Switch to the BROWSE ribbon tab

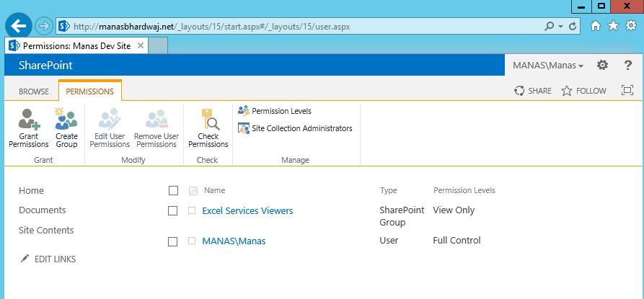tap(34, 92)
